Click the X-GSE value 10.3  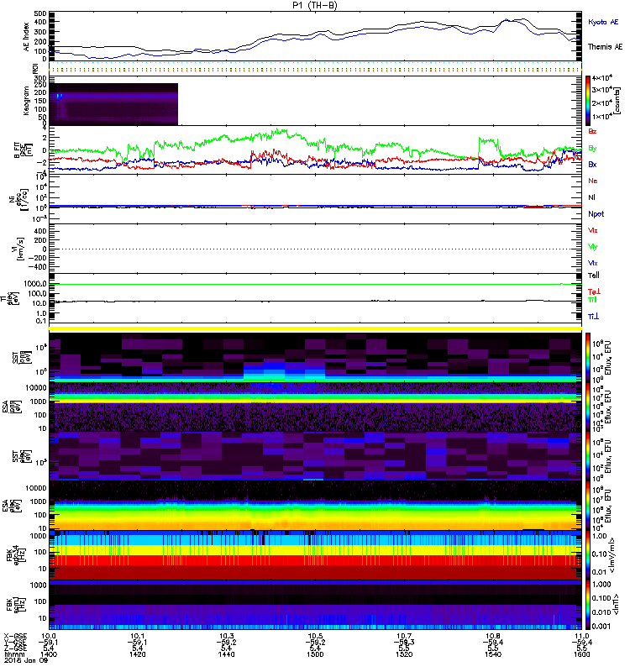pos(226,636)
